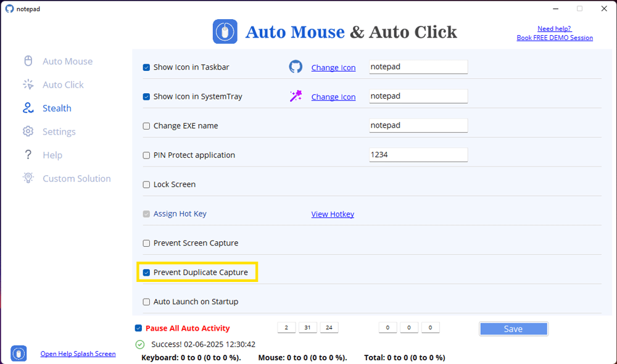Enable the Lock Screen checkbox
The height and width of the screenshot is (364, 617).
(x=146, y=184)
